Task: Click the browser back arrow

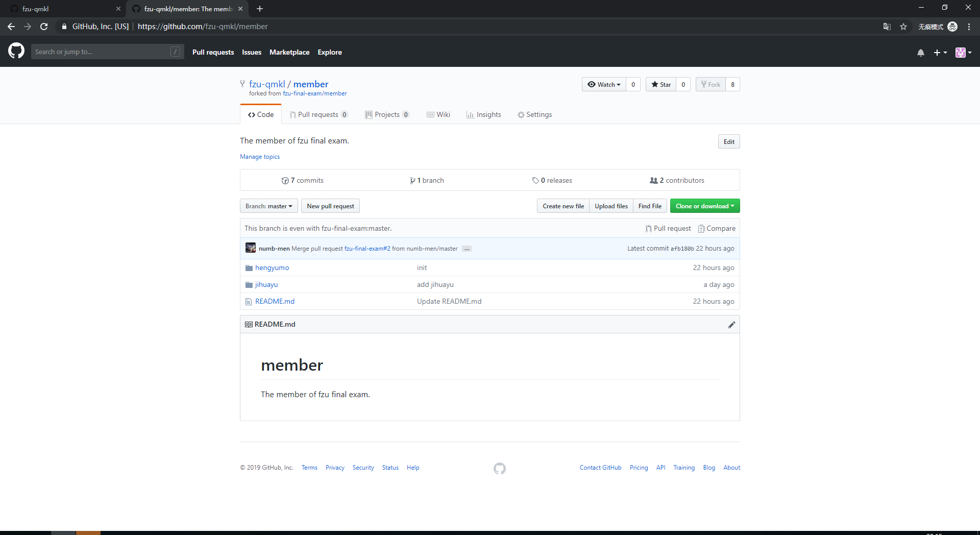Action: point(11,27)
